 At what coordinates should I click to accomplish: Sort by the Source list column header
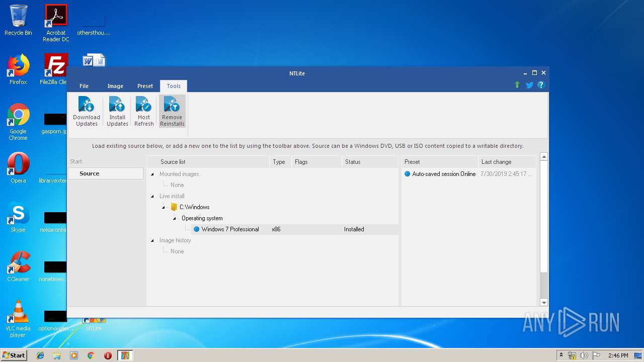[208, 162]
